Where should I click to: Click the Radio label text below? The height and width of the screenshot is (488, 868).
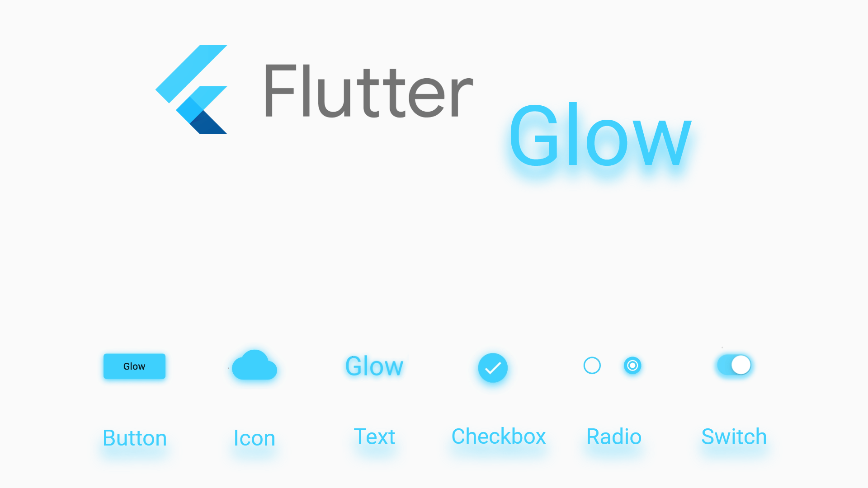[x=613, y=436]
